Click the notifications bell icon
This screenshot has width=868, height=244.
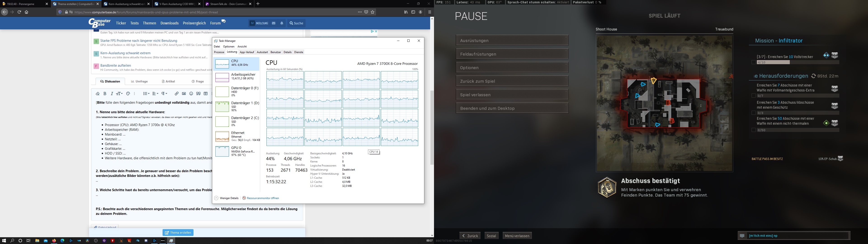pyautogui.click(x=282, y=23)
